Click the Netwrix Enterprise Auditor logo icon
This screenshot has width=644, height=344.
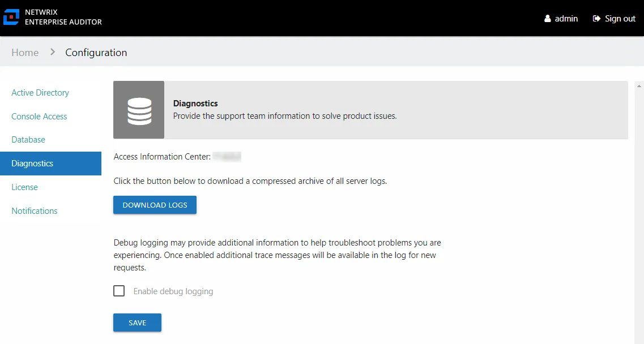(x=11, y=17)
